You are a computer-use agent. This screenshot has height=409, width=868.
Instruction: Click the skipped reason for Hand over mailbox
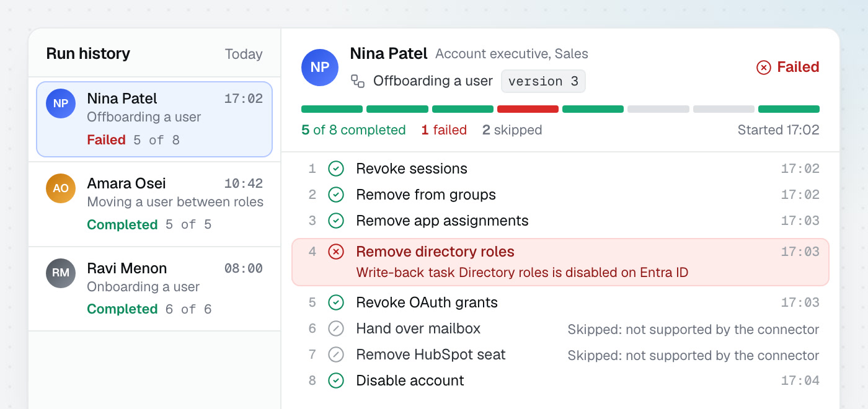[694, 330]
